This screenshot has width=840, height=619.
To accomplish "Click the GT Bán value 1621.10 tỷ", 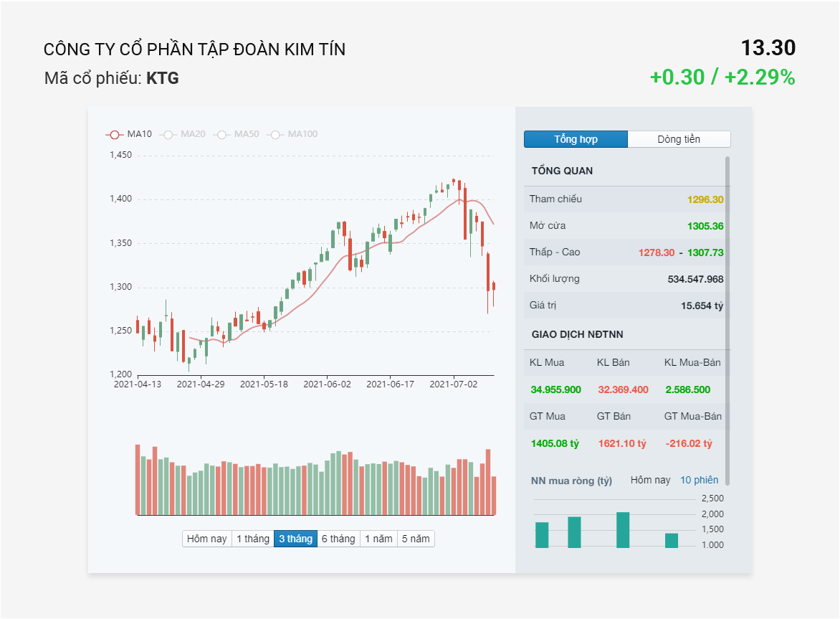I will pyautogui.click(x=623, y=444).
